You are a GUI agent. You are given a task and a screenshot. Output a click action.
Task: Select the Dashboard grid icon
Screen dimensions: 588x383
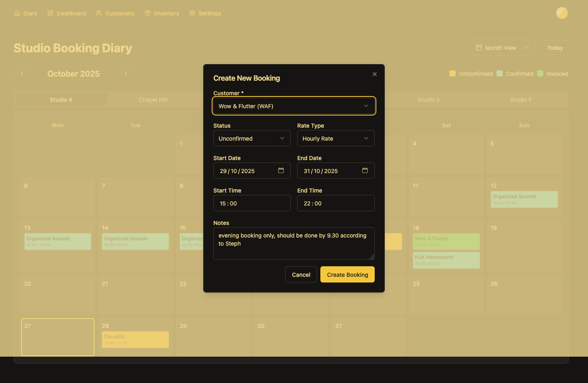[50, 13]
